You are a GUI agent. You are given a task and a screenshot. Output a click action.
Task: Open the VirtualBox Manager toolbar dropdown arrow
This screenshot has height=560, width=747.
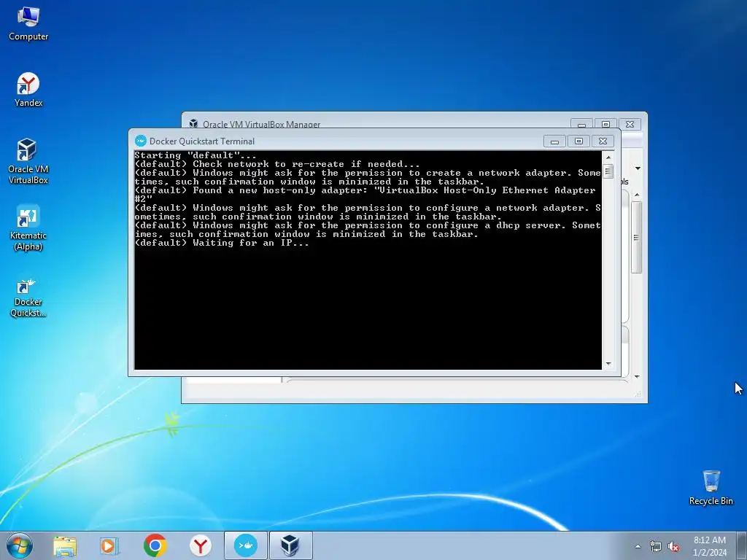coord(638,168)
